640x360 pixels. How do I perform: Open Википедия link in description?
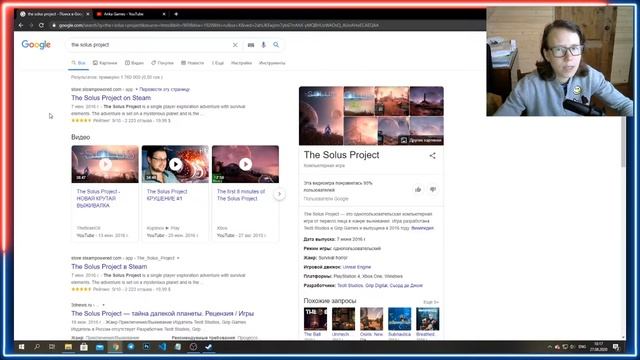(x=422, y=228)
